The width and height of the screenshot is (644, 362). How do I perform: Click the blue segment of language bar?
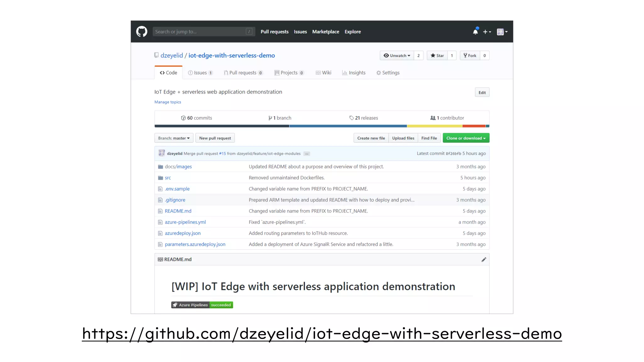click(x=348, y=126)
